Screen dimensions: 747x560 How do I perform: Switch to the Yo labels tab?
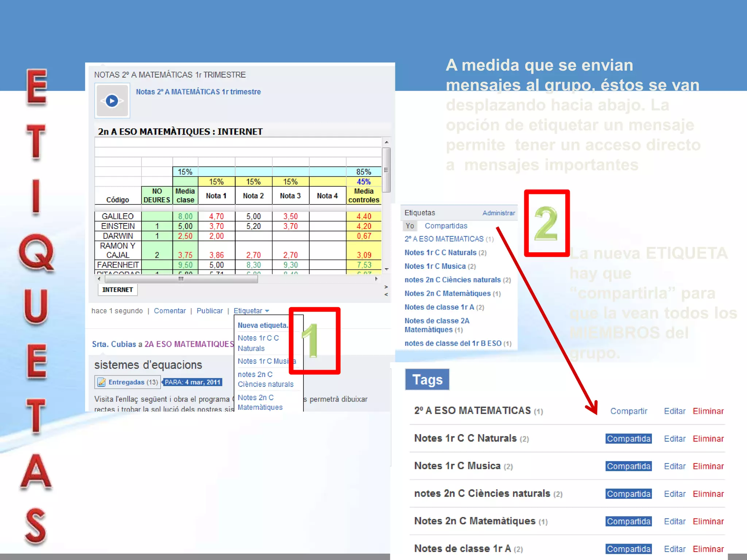pyautogui.click(x=410, y=226)
